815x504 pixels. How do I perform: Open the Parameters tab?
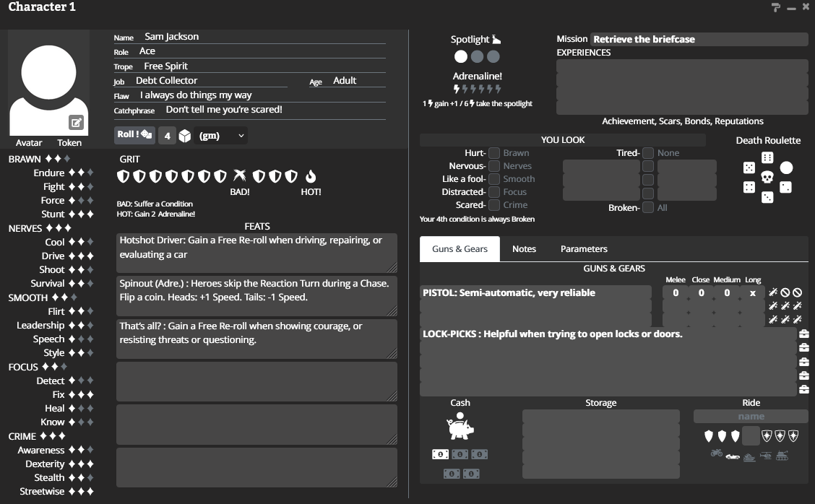(x=584, y=249)
